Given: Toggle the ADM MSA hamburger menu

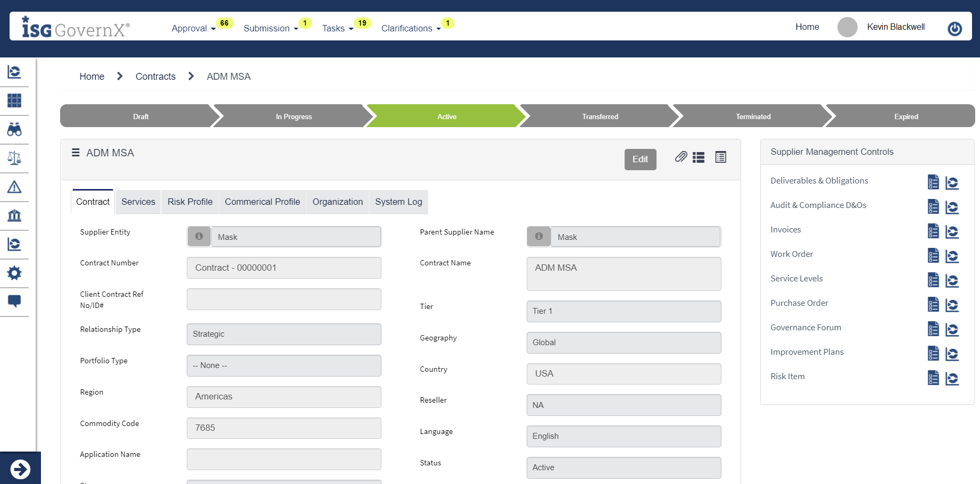Looking at the screenshot, I should tap(76, 153).
